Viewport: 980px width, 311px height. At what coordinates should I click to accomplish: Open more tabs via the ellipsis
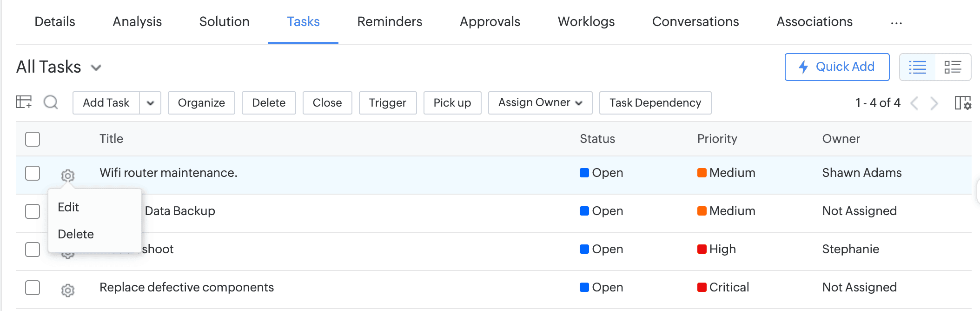(896, 23)
